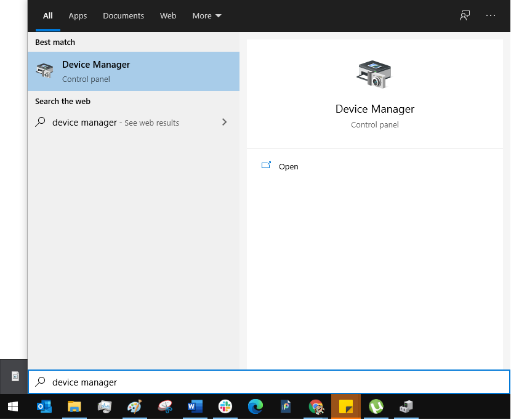Click the Device Manager icon in preview pane

click(374, 73)
